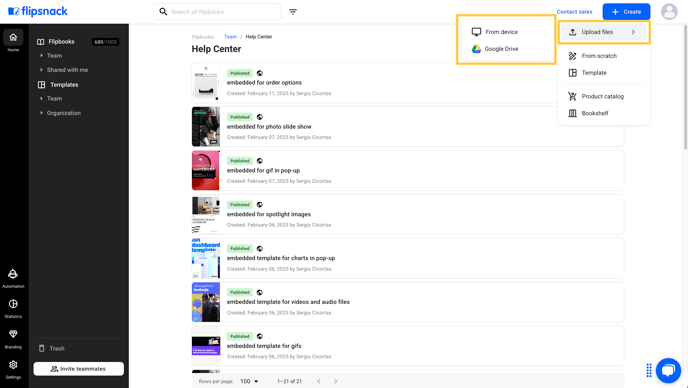
Task: Click the search filter icon
Action: [293, 12]
